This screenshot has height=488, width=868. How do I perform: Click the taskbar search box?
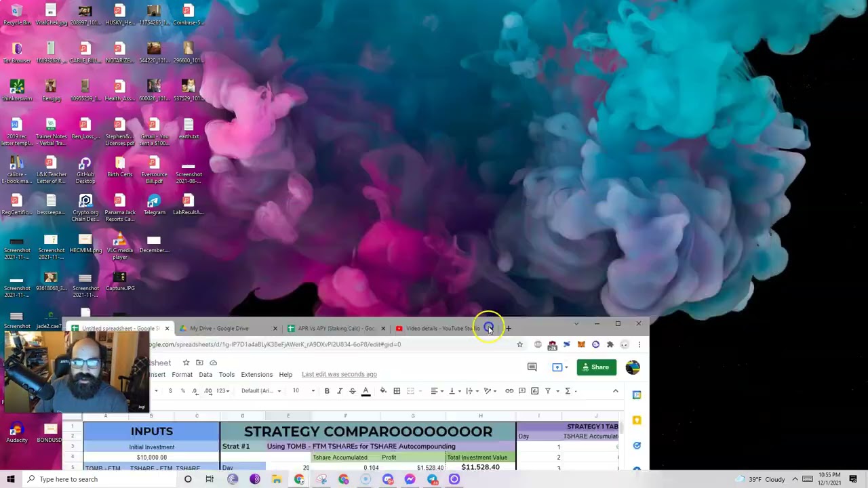tap(100, 479)
